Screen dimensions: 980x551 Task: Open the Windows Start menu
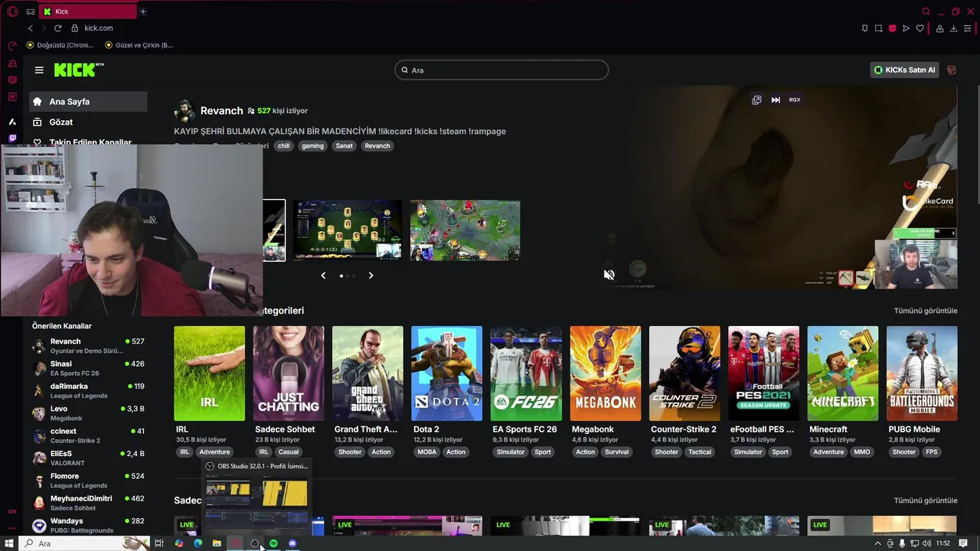point(10,543)
